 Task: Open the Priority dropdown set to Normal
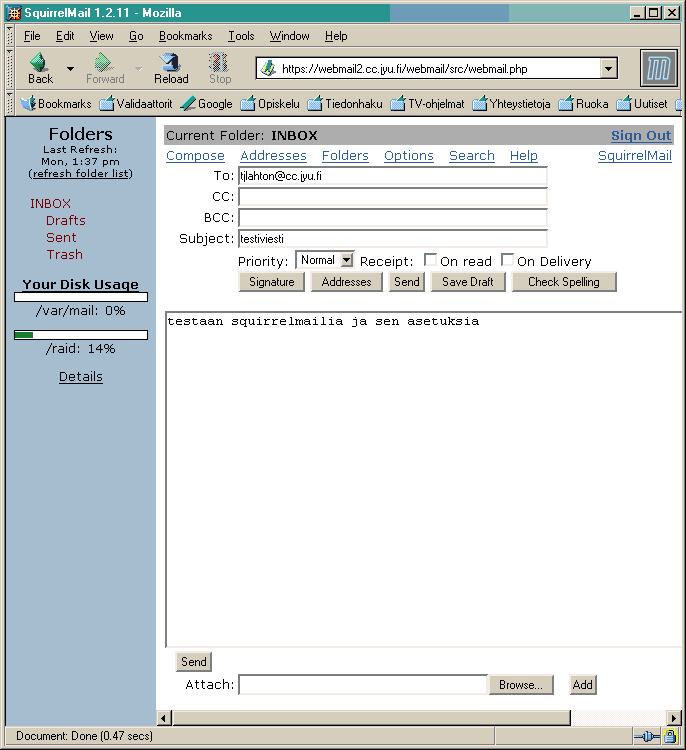pos(325,260)
